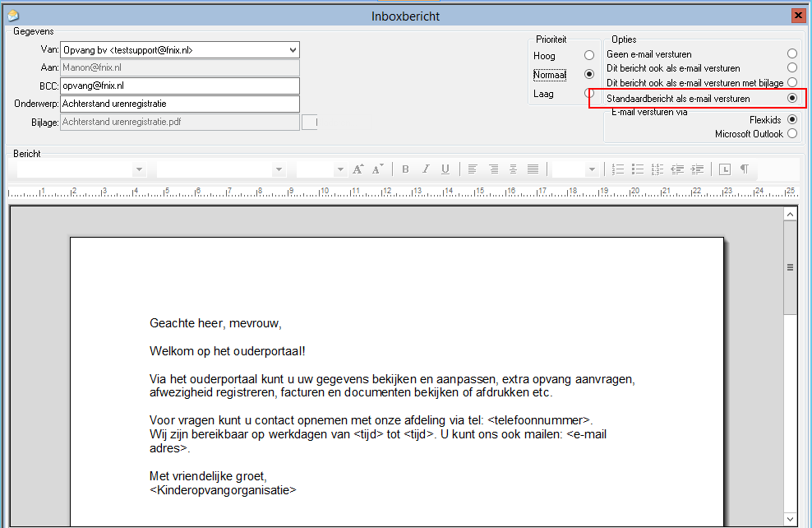Open the Van sender dropdown
Image resolution: width=812 pixels, height=528 pixels.
point(293,50)
